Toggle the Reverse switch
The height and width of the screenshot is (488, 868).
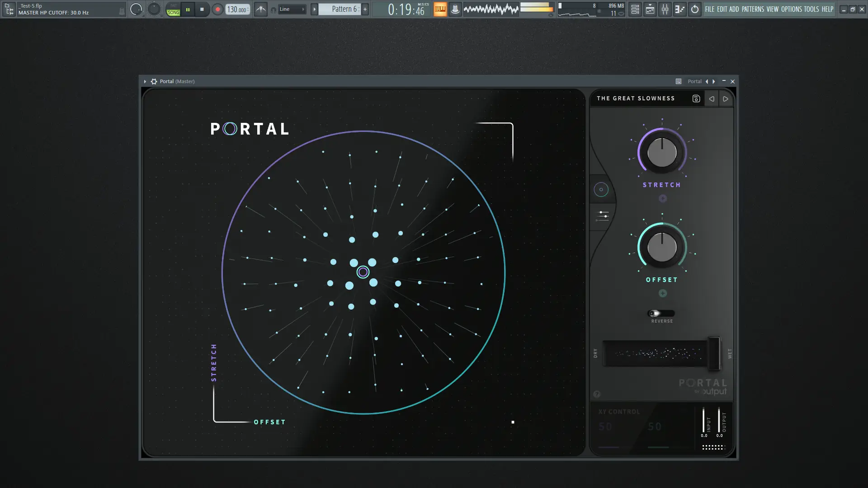pyautogui.click(x=661, y=313)
